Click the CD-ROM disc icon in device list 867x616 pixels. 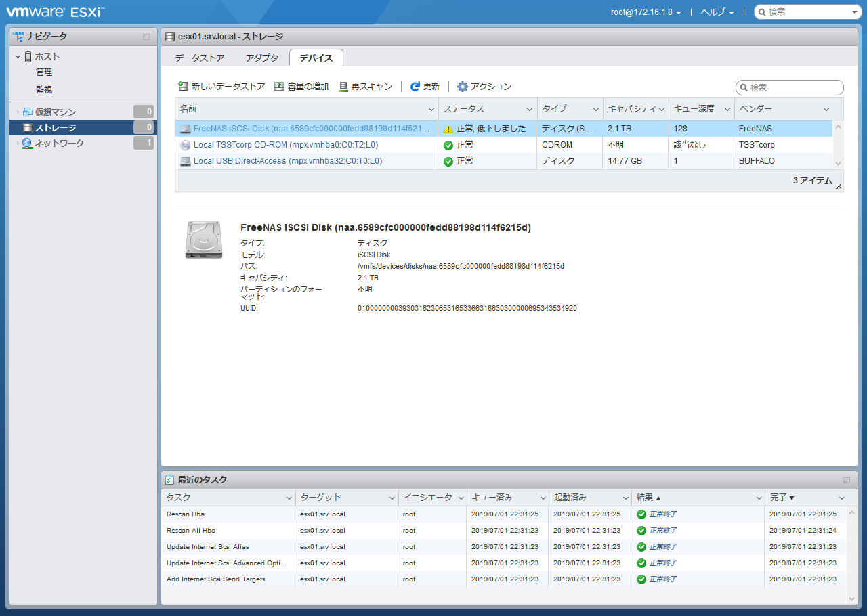[186, 145]
